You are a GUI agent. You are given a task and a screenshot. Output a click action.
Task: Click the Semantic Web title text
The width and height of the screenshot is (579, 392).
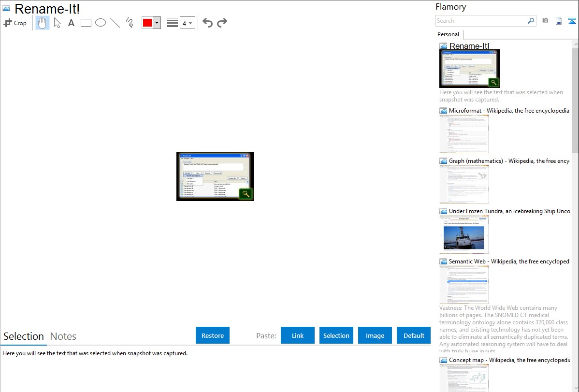tap(509, 261)
